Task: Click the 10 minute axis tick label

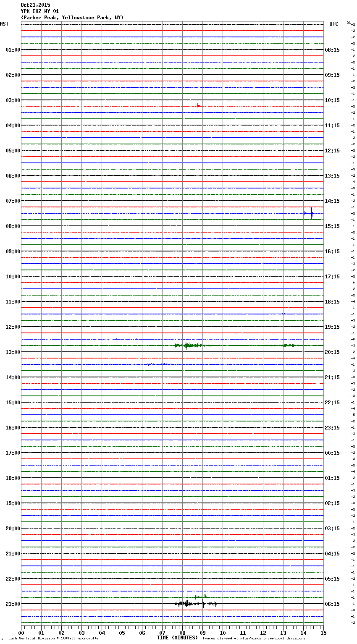Action: (x=223, y=633)
